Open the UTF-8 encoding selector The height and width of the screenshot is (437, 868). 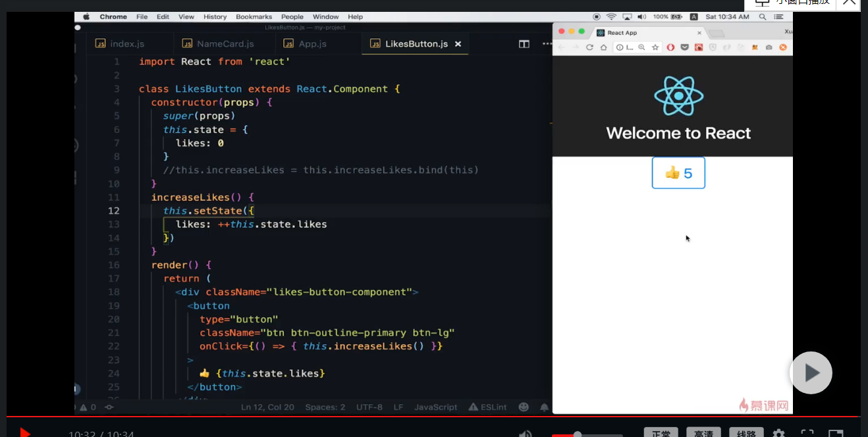tap(369, 407)
